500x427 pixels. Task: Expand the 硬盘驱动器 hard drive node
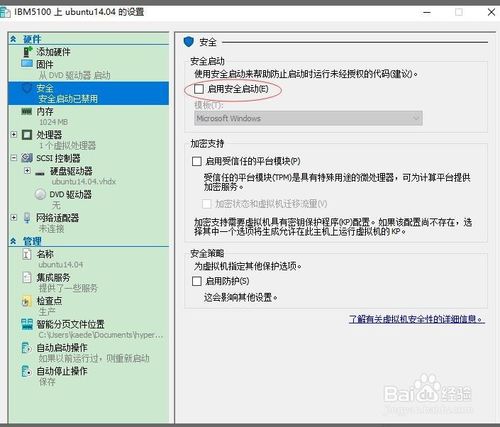pos(27,171)
